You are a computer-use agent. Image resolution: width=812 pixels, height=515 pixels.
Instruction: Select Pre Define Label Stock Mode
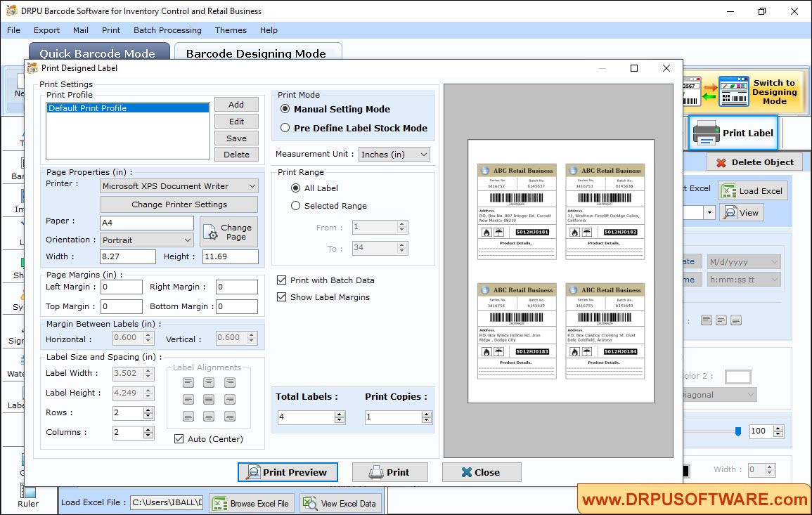pyautogui.click(x=285, y=128)
